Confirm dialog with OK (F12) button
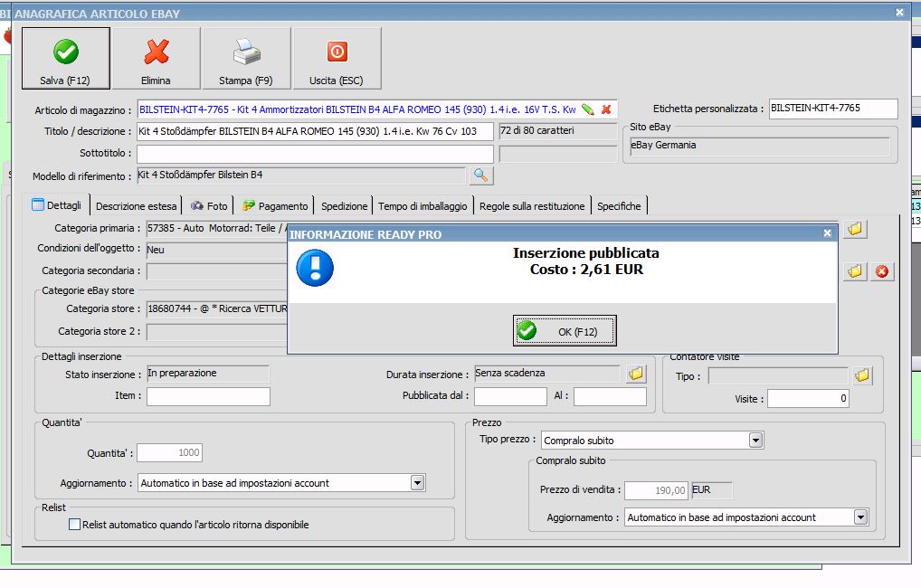Screen dimensions: 921x588 (x=565, y=331)
